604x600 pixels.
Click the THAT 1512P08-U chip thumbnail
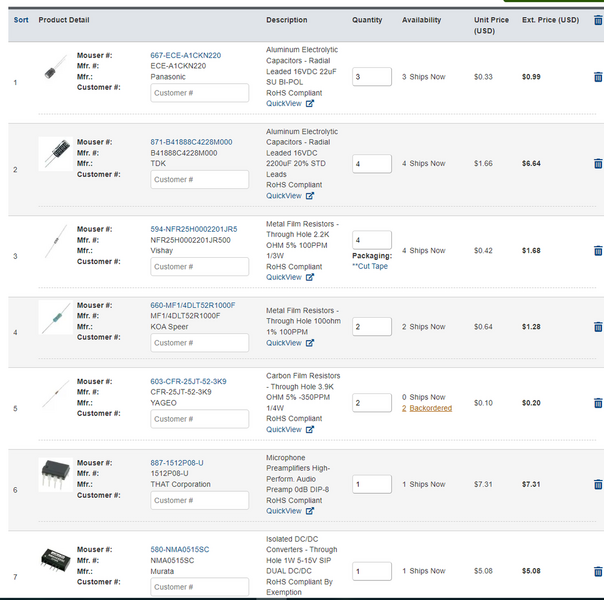pyautogui.click(x=55, y=475)
